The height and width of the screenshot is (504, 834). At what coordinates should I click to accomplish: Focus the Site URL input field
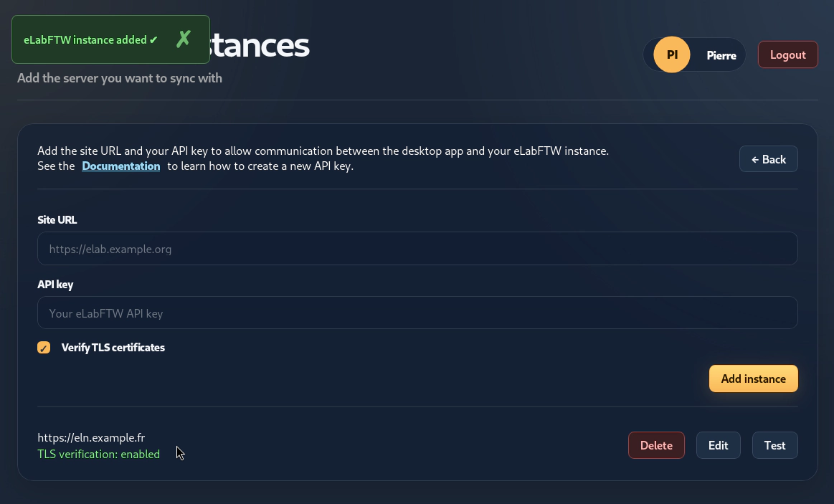tap(417, 248)
